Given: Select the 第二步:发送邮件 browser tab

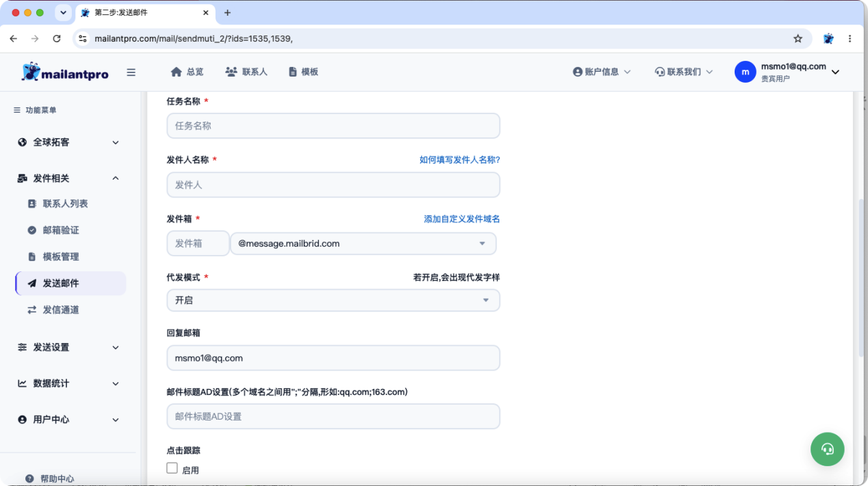Looking at the screenshot, I should 146,12.
